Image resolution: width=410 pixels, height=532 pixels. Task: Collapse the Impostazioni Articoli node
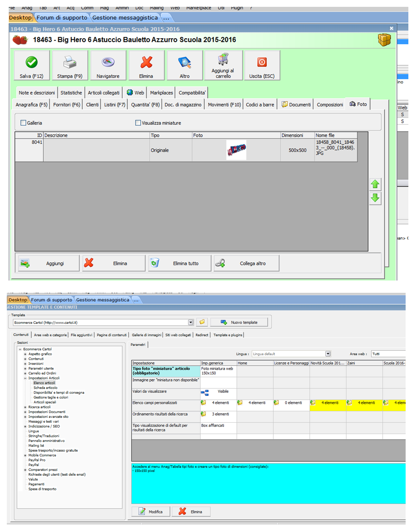pyautogui.click(x=25, y=378)
